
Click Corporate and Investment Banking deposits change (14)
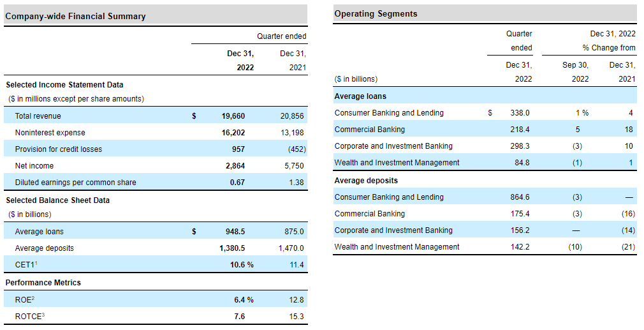click(629, 230)
